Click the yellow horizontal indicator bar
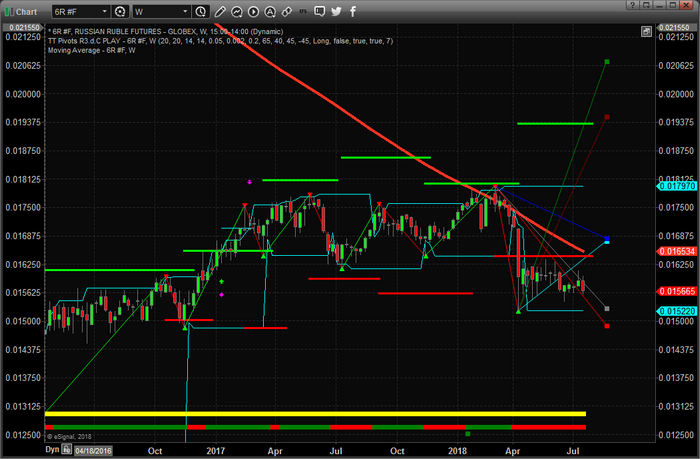Screen dimensions: 700x459 tap(315, 414)
